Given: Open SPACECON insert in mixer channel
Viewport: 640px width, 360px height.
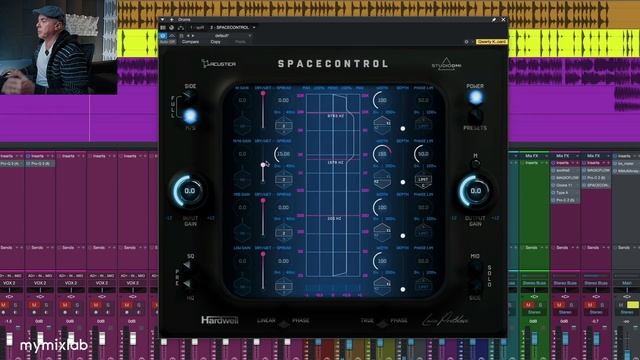Looking at the screenshot, I should point(596,185).
